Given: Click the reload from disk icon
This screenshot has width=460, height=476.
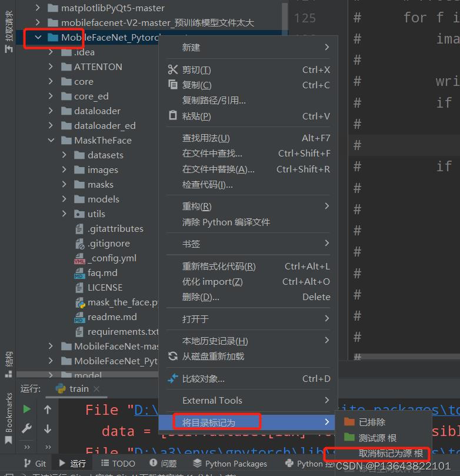Looking at the screenshot, I should (173, 356).
